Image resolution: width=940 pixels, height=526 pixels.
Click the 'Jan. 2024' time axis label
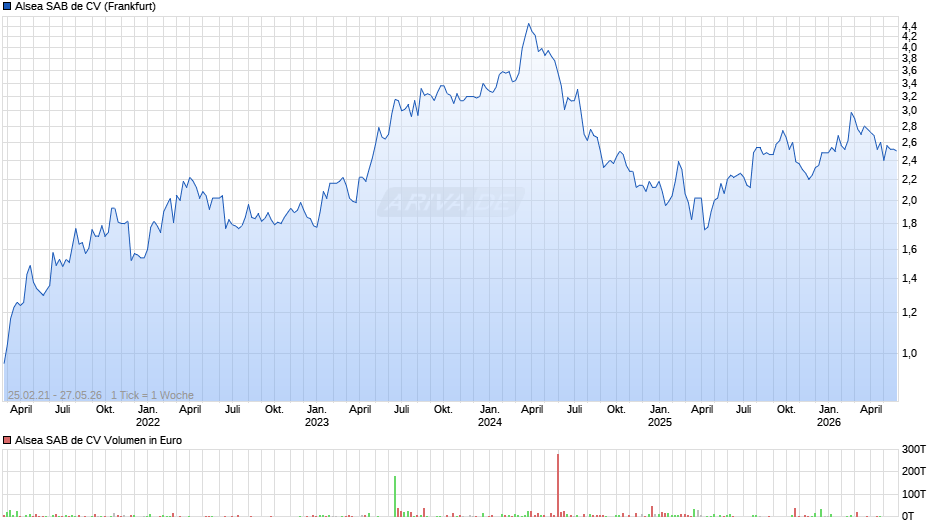tap(489, 416)
